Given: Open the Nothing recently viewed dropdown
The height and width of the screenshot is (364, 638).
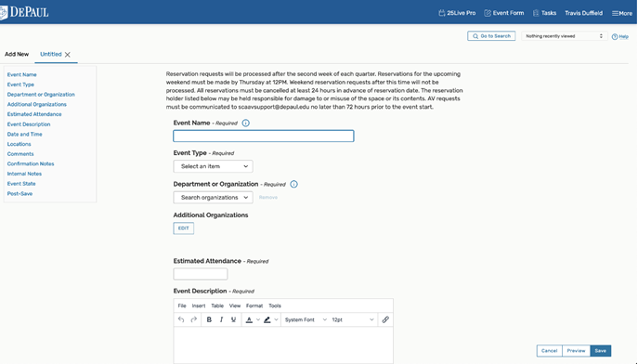Looking at the screenshot, I should (x=564, y=36).
